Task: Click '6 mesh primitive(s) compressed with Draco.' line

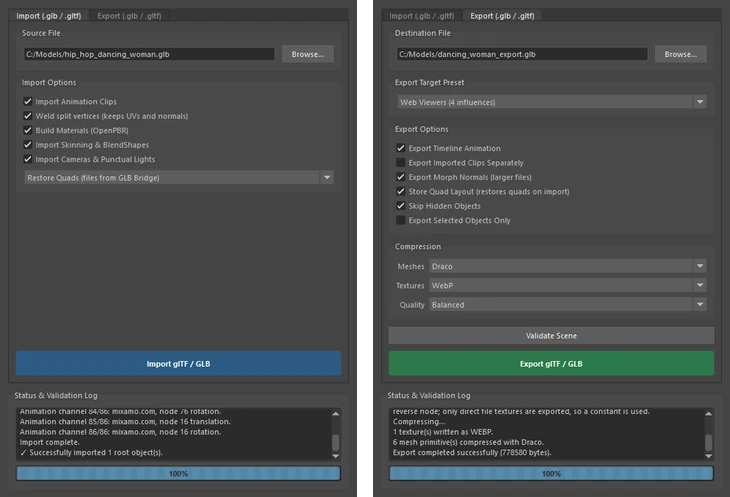Action: [468, 442]
